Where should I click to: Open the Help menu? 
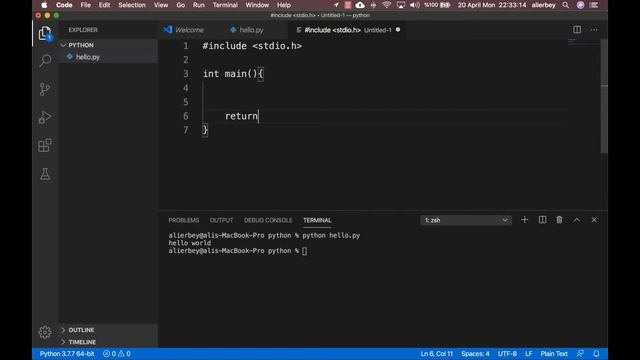pyautogui.click(x=284, y=5)
